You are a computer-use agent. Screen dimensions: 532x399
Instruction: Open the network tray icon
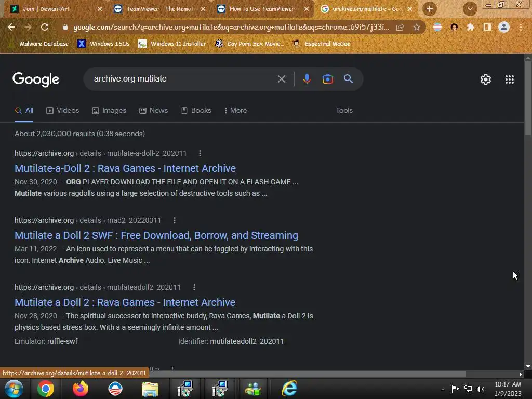click(x=468, y=389)
